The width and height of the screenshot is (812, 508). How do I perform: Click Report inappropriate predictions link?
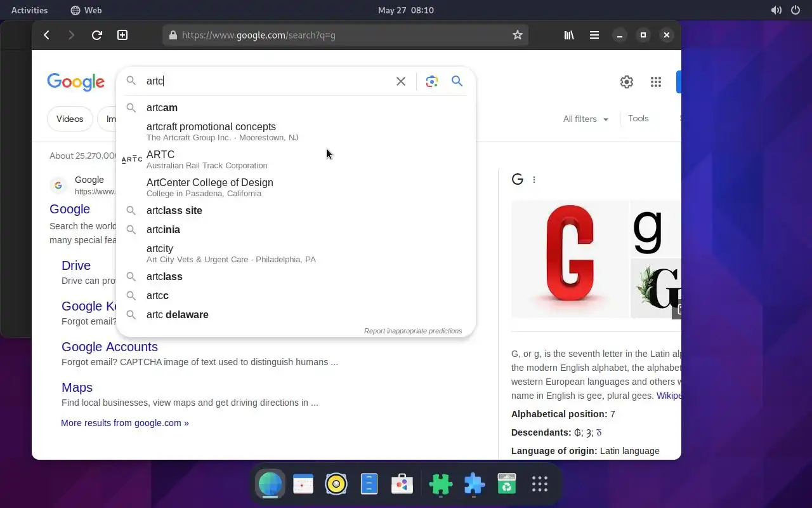point(413,331)
